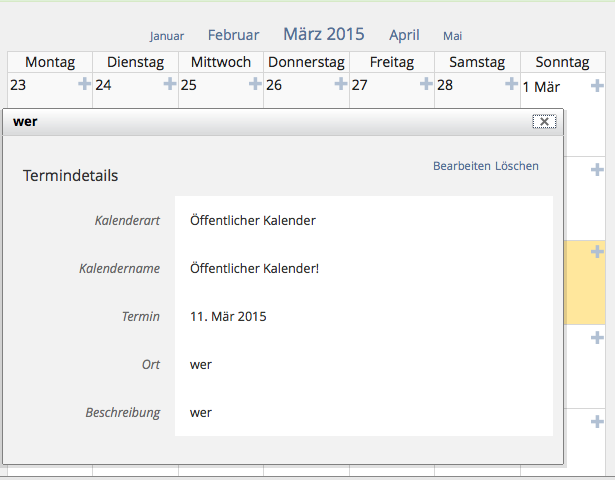Click plus icon for Tuesday 24
The width and height of the screenshot is (615, 480).
pyautogui.click(x=169, y=84)
